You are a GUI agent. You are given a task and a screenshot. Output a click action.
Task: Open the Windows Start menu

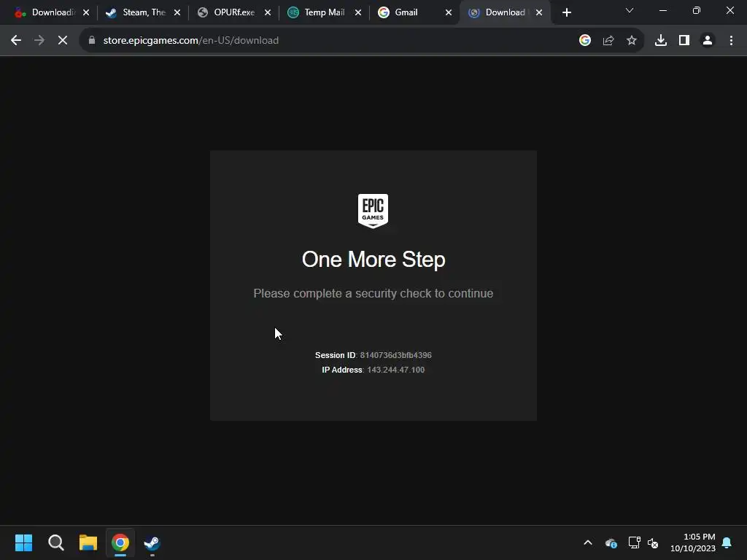pyautogui.click(x=23, y=542)
